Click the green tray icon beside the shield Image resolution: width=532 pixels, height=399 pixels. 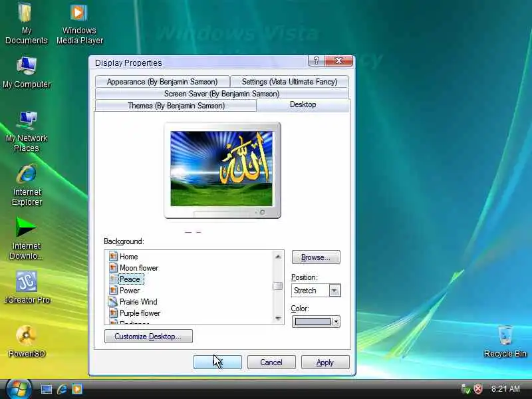coord(465,389)
